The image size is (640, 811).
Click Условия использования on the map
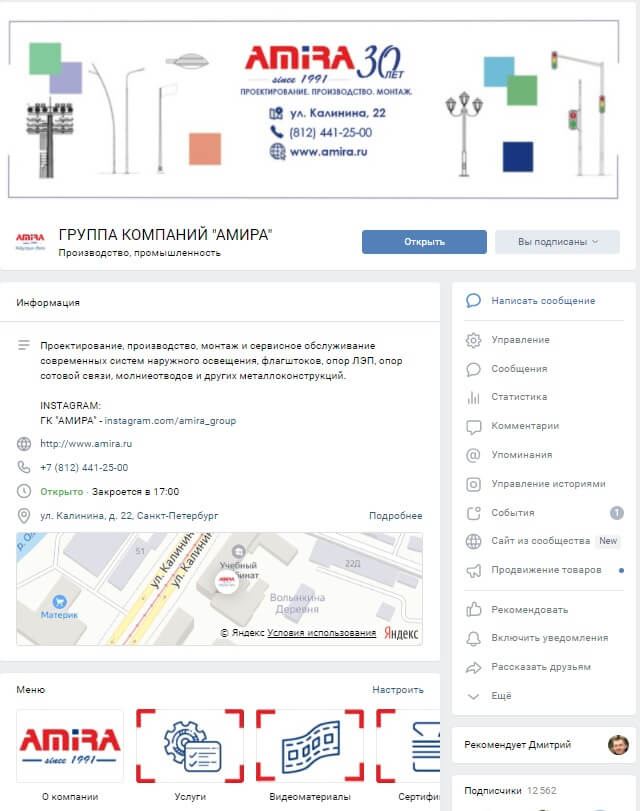321,633
